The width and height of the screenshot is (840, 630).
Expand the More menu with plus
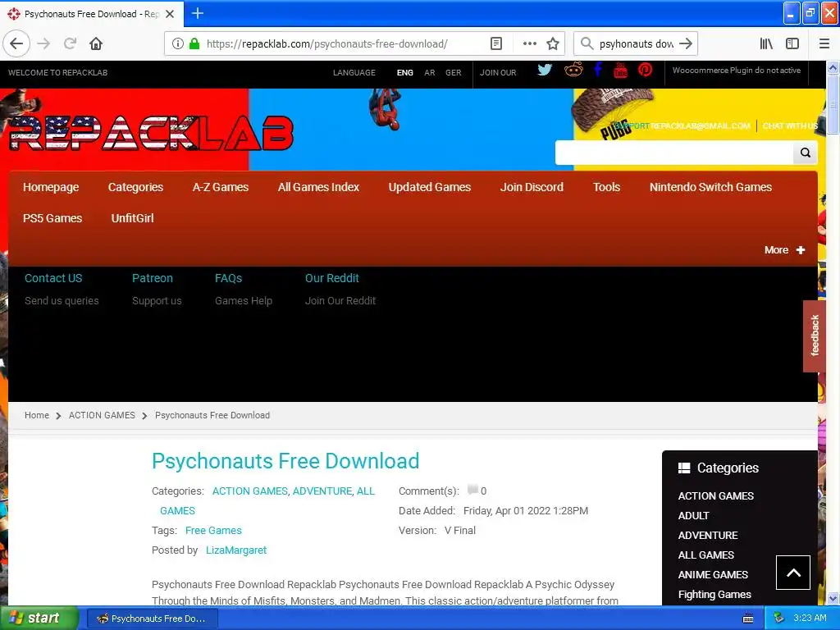click(x=784, y=250)
